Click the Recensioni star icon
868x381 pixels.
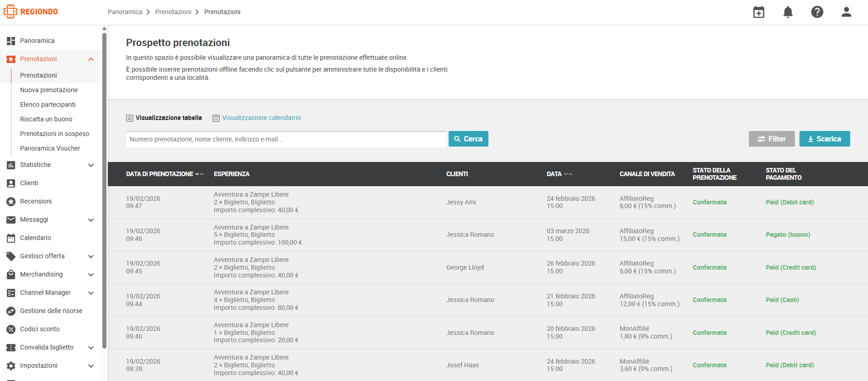(x=11, y=201)
